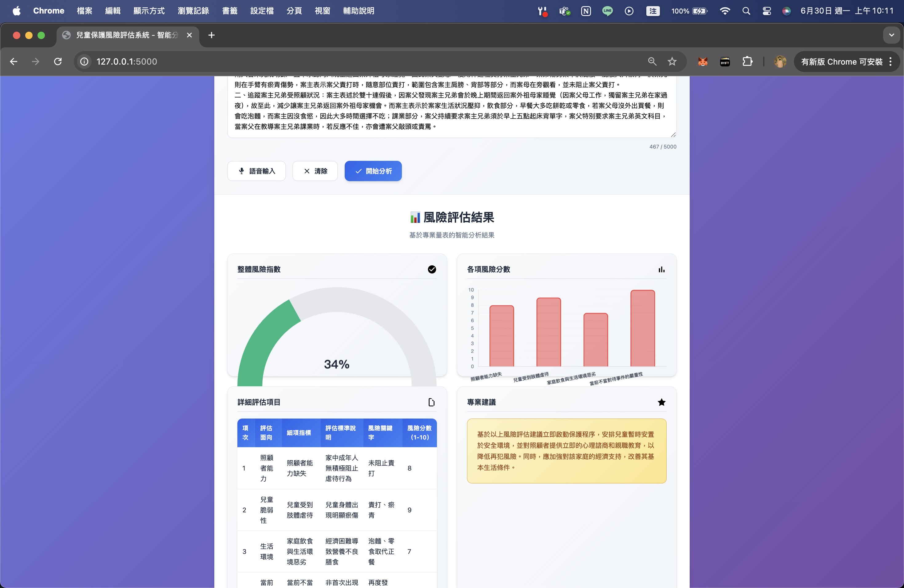Click star icon beside 專業建議

(661, 402)
